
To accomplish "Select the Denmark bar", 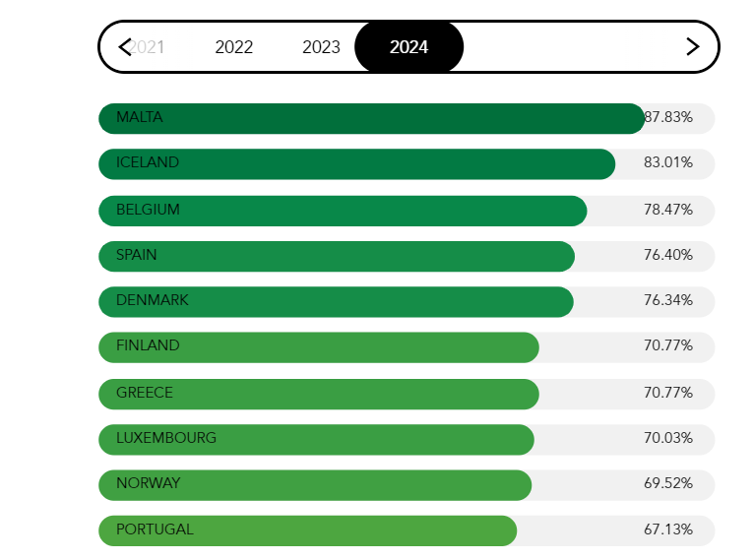I will [x=336, y=301].
